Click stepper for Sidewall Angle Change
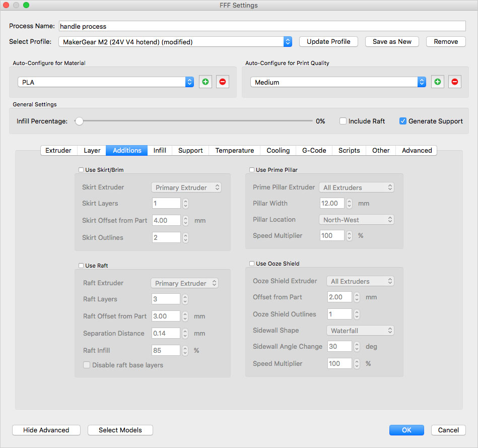 point(357,347)
